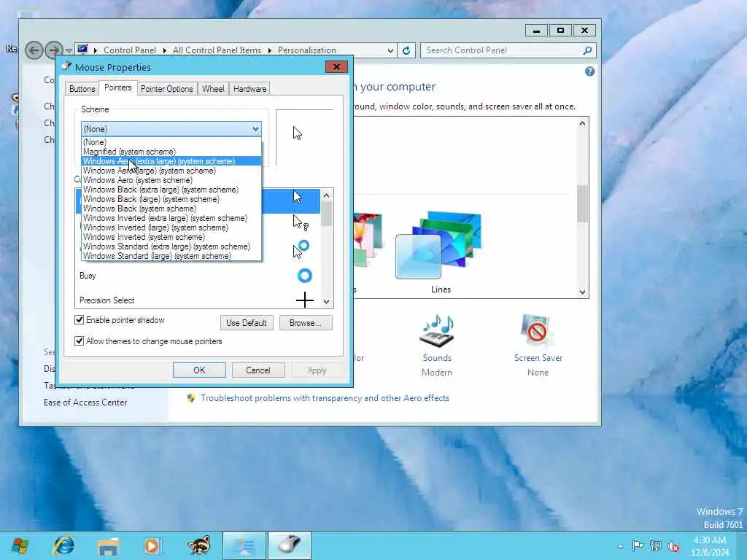Click the Search Control Panel magnifier
This screenshot has width=747, height=560.
click(587, 50)
